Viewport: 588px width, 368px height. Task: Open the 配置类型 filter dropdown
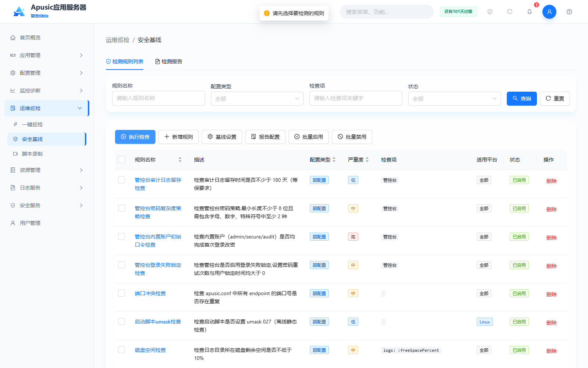(257, 99)
